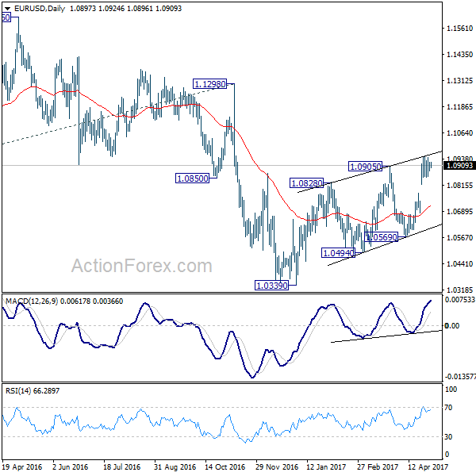
Task: Click the 1.04940 price label
Action: 339,253
